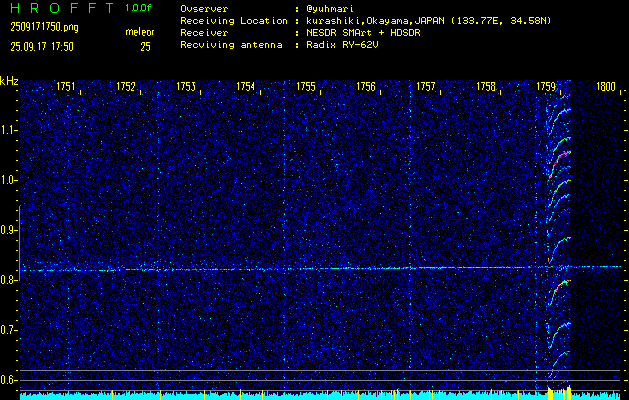The image size is (629, 400).
Task: Click the NESDR SMArt + HDSDR text
Action: coord(363,33)
